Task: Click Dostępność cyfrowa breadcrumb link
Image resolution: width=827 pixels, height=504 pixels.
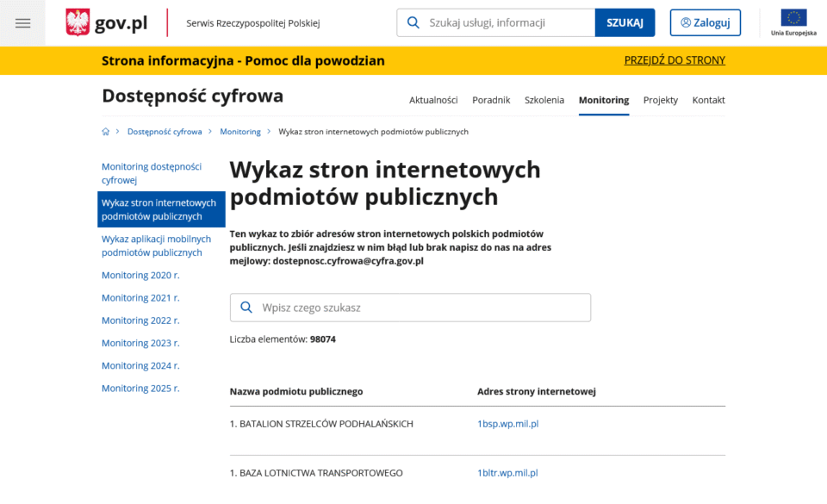Action: tap(165, 132)
